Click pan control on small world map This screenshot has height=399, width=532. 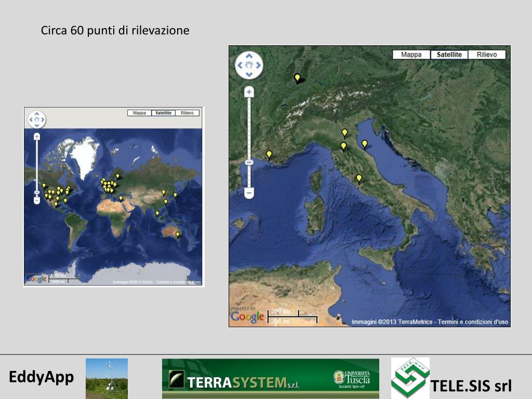[37, 119]
